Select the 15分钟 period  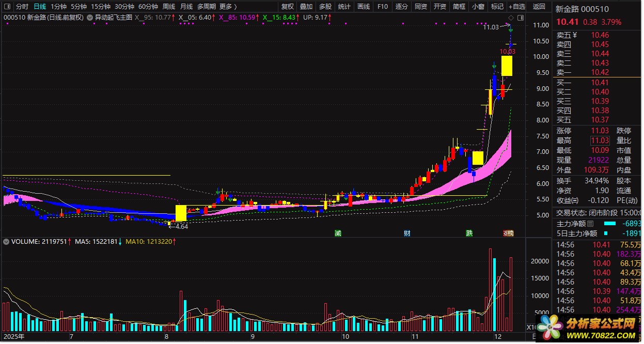[x=101, y=7]
